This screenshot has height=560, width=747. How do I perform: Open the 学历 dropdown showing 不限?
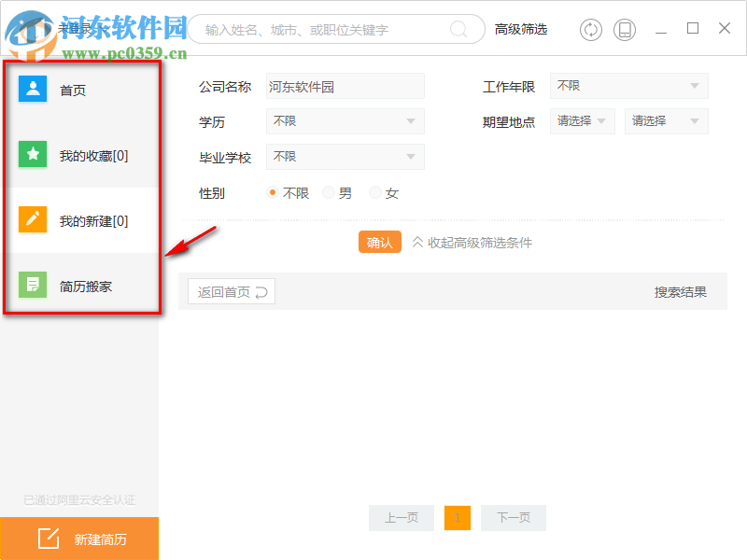345,121
